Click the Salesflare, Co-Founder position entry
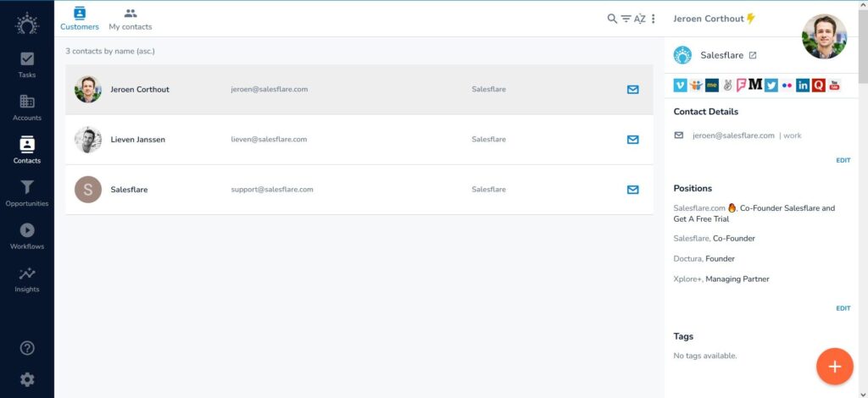 click(x=714, y=239)
